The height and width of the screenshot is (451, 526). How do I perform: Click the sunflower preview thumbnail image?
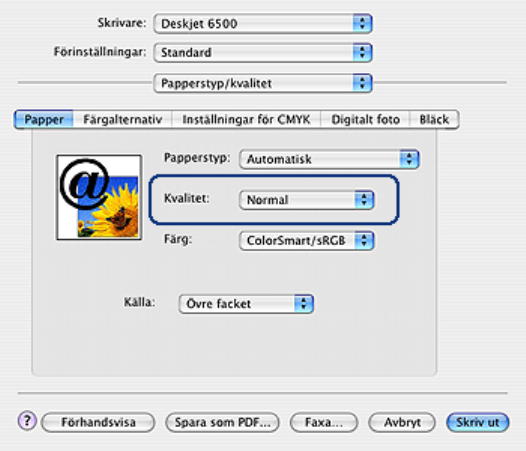(99, 197)
